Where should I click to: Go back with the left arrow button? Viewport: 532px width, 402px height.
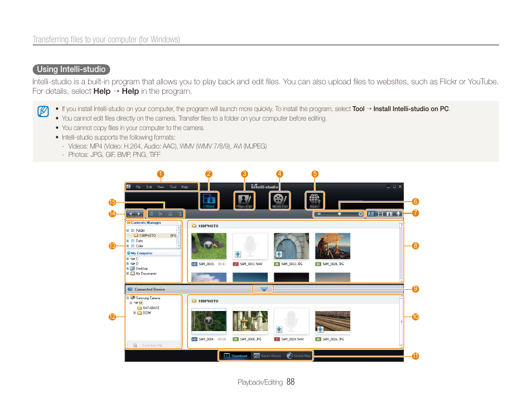coord(131,214)
